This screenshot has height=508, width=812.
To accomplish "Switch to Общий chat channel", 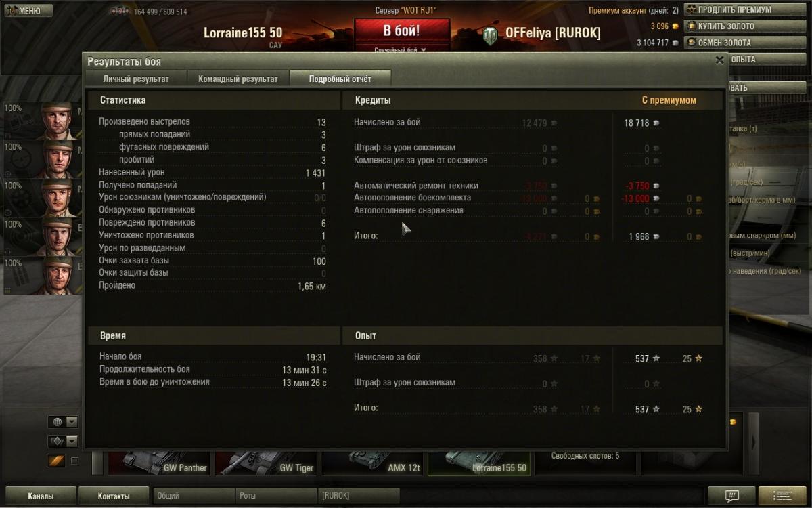I will [194, 496].
